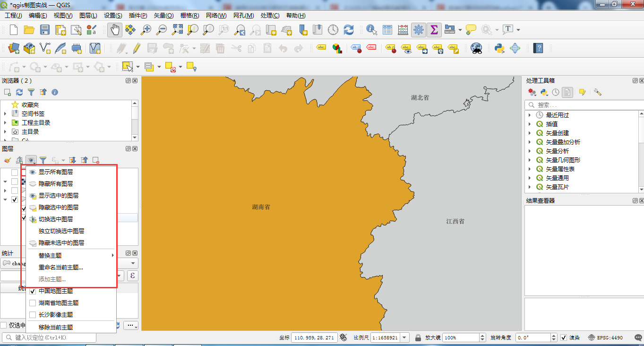Screen dimensions: 644x346
Task: Expand the 空间书签 browser item
Action: click(x=5, y=113)
